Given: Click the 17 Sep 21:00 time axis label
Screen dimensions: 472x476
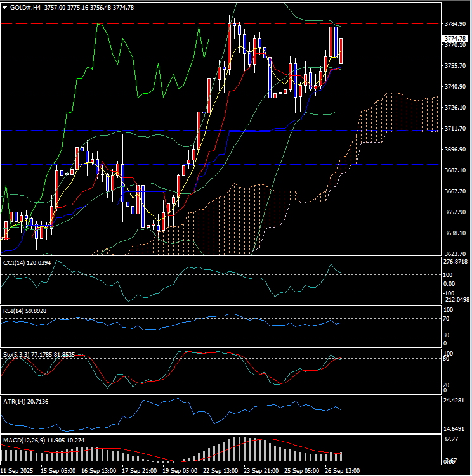Looking at the screenshot, I should pos(138,471).
